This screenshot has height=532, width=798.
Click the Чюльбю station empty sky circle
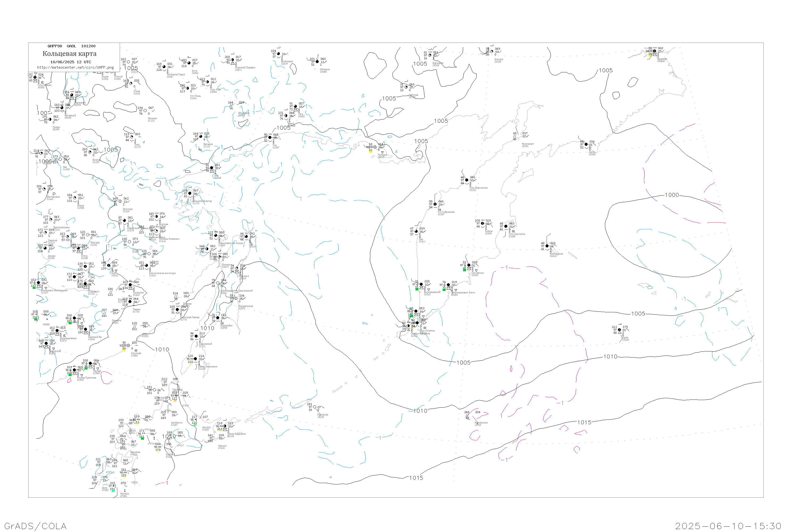(x=145, y=111)
